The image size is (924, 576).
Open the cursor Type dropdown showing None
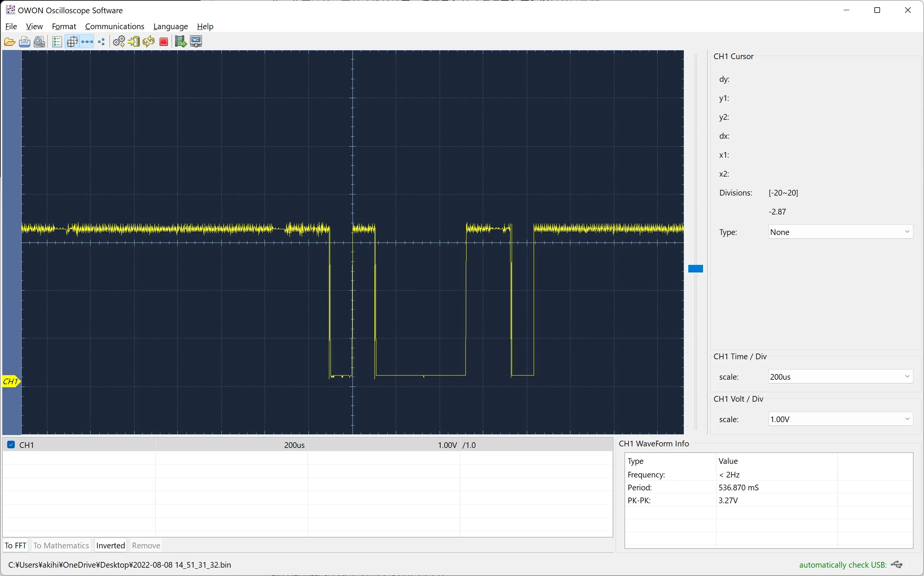[x=840, y=232]
